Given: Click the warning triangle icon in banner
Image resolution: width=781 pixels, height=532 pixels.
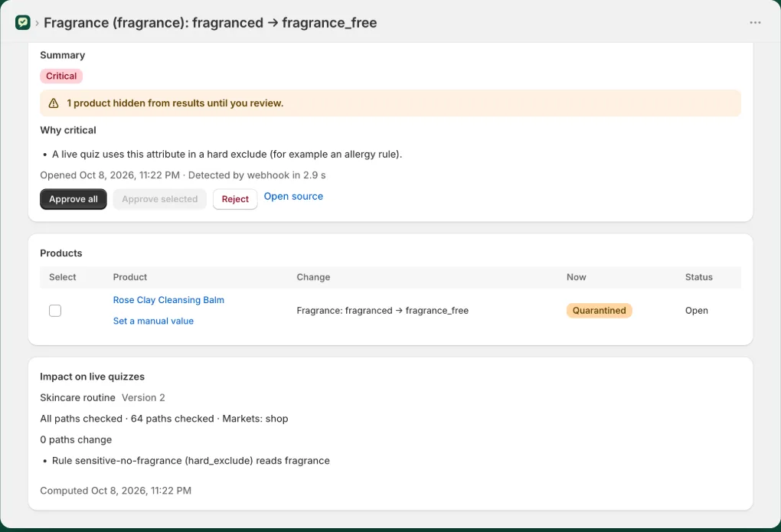Looking at the screenshot, I should [54, 103].
